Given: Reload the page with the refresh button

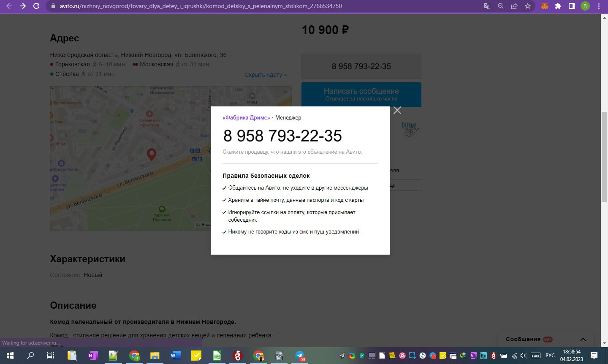Looking at the screenshot, I should (36, 6).
